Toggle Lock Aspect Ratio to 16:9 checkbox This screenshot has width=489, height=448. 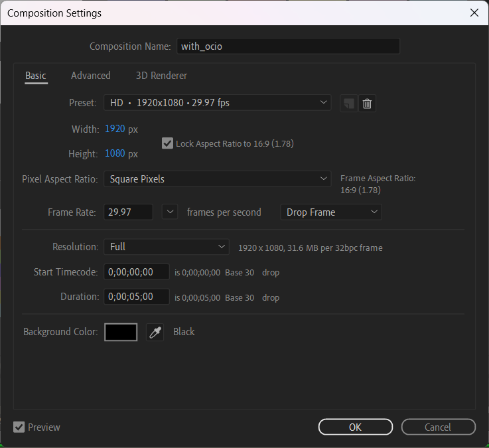pyautogui.click(x=167, y=143)
